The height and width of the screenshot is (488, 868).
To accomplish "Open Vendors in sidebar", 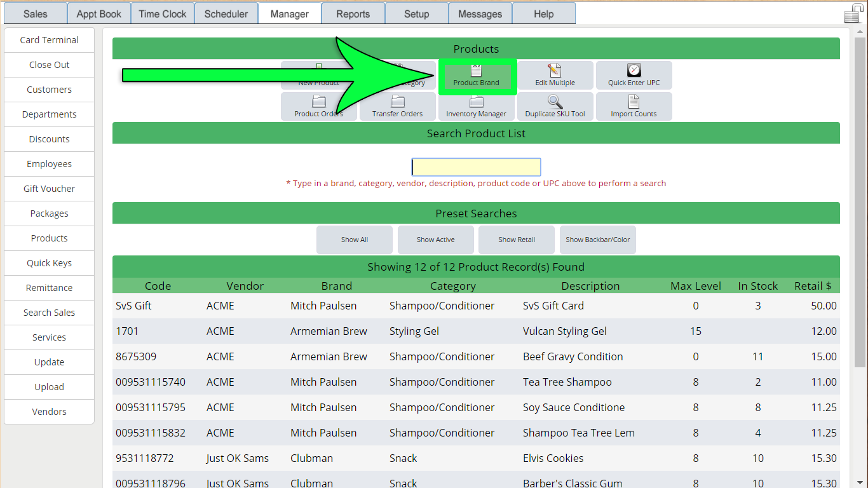I will pos(49,412).
